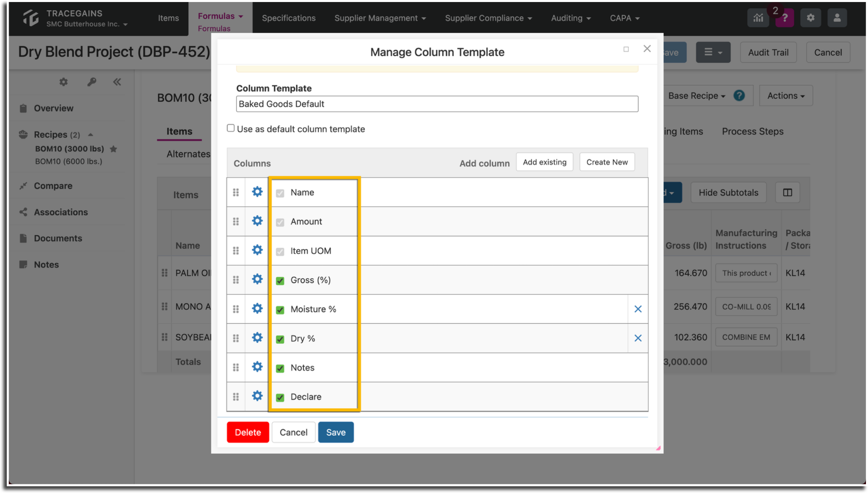Click the analytics chart icon in header
This screenshot has width=868, height=493.
(x=758, y=18)
